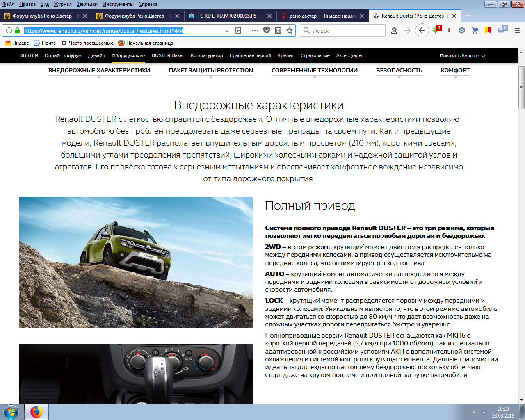Save page to Pocket
Screen dimensions: 525x420
267,30
